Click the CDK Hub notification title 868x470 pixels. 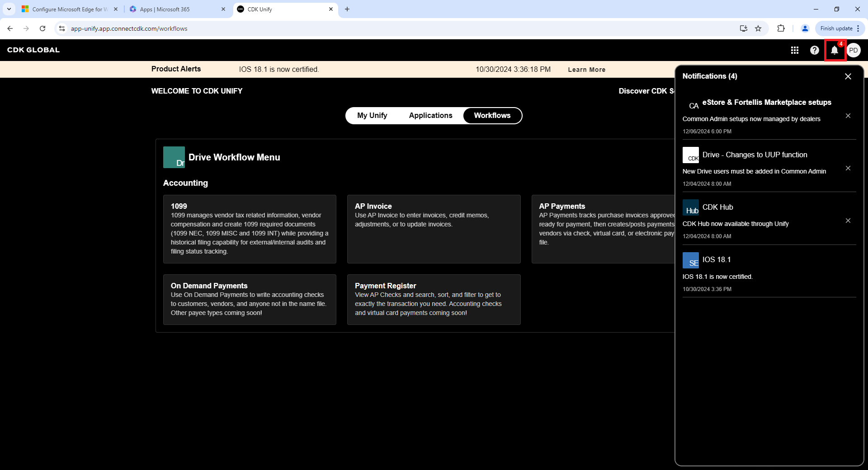pos(717,207)
